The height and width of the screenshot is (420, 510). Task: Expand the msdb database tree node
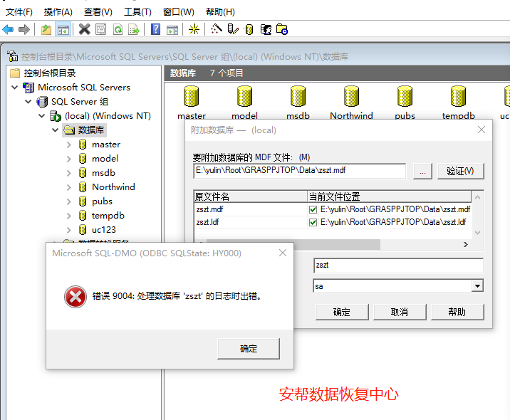click(x=68, y=173)
